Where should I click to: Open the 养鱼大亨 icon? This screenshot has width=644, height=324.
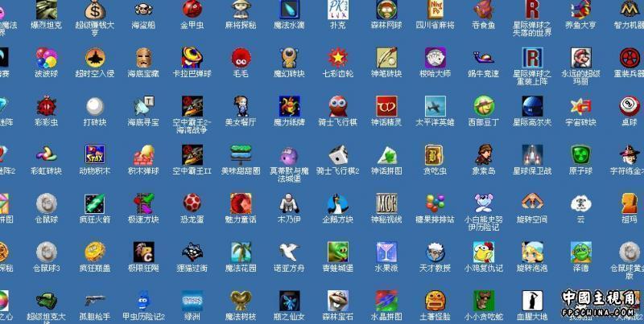coord(580,10)
